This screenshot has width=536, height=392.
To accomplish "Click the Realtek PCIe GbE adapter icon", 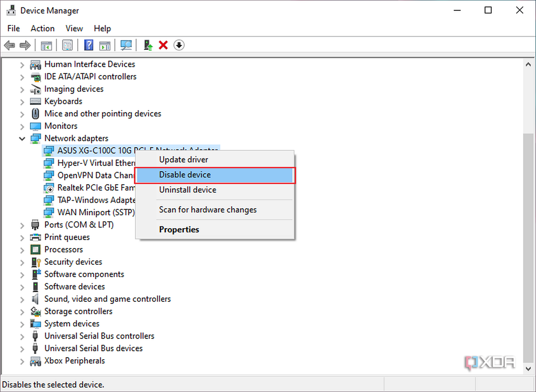I will 49,188.
